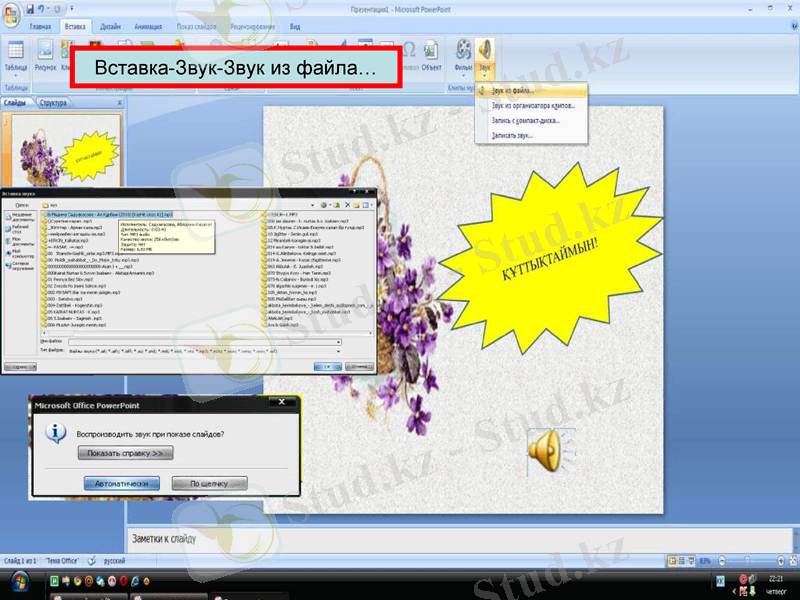Click the Звук speaker icon in the ribbon

[483, 50]
